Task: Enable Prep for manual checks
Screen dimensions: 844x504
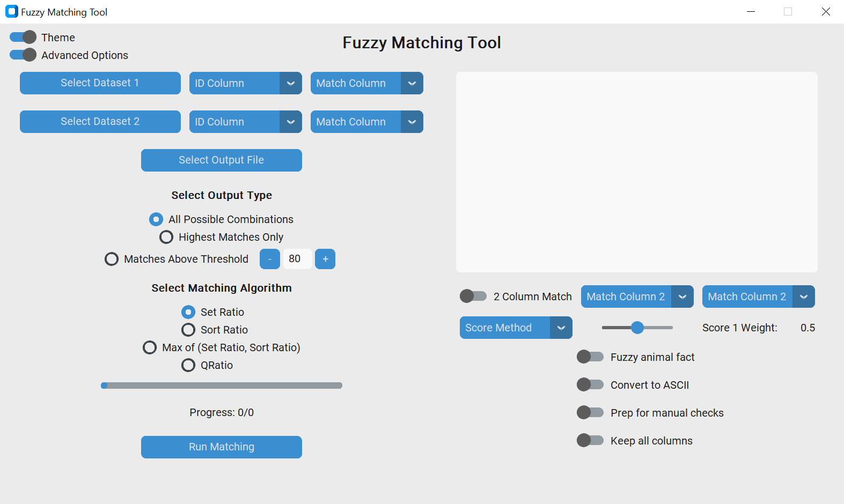Action: 590,412
